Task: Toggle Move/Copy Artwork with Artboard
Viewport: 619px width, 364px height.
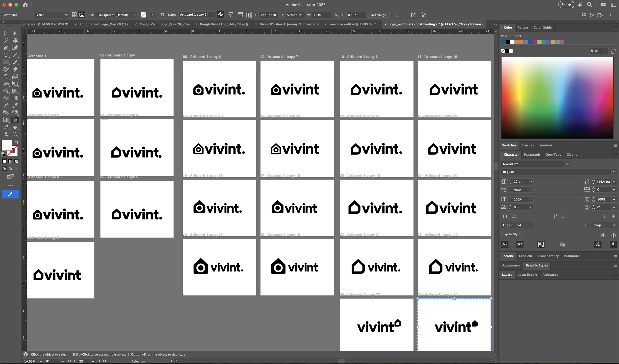Action: 220,15
